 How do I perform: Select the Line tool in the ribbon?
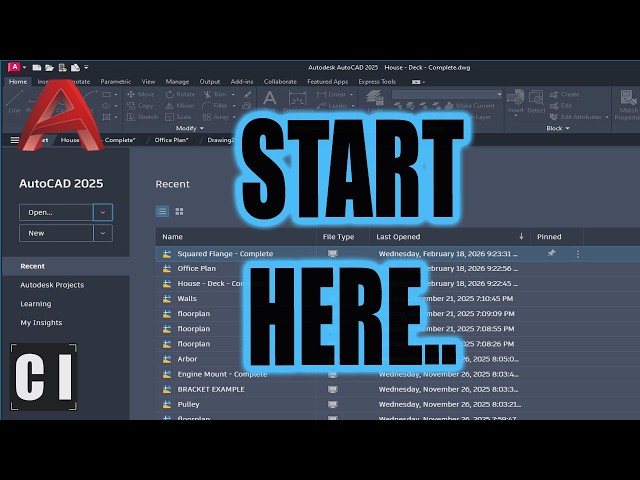[15, 102]
